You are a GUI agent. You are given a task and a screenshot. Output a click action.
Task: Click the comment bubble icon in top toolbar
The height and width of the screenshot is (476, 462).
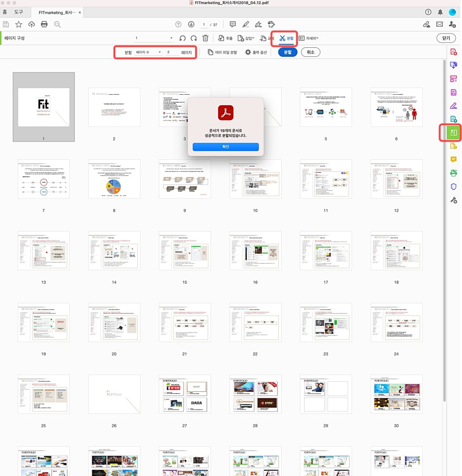(232, 24)
